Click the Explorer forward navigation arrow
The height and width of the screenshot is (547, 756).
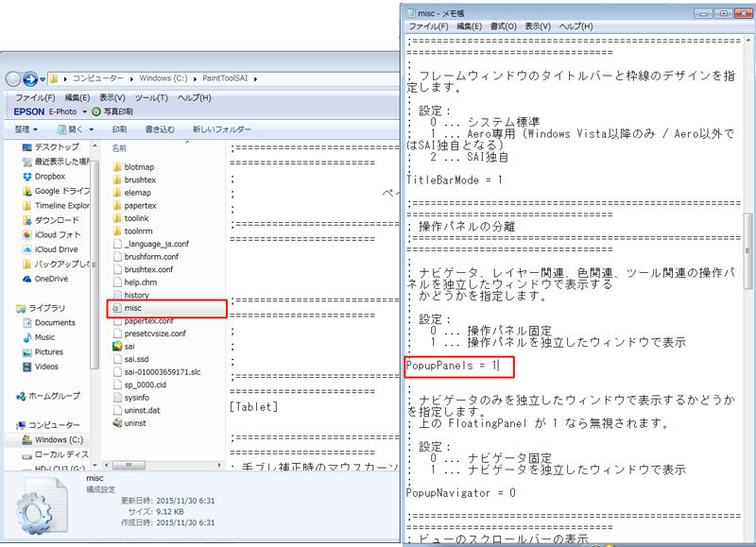(30, 78)
